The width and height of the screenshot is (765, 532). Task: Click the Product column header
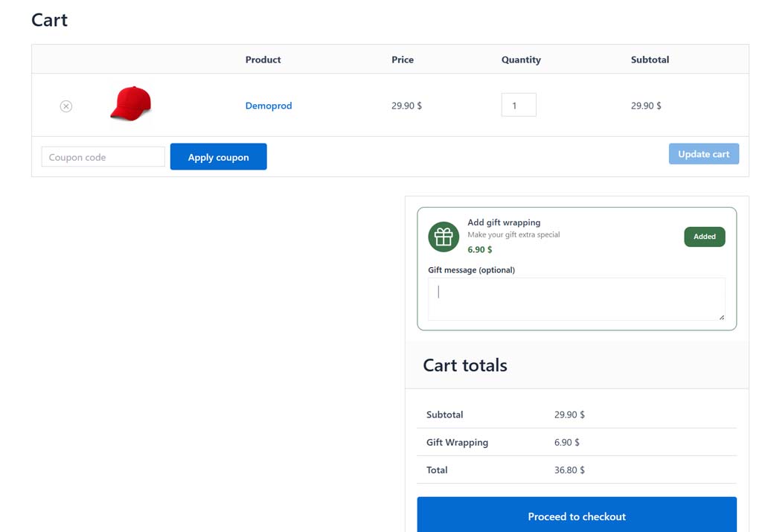pos(263,60)
